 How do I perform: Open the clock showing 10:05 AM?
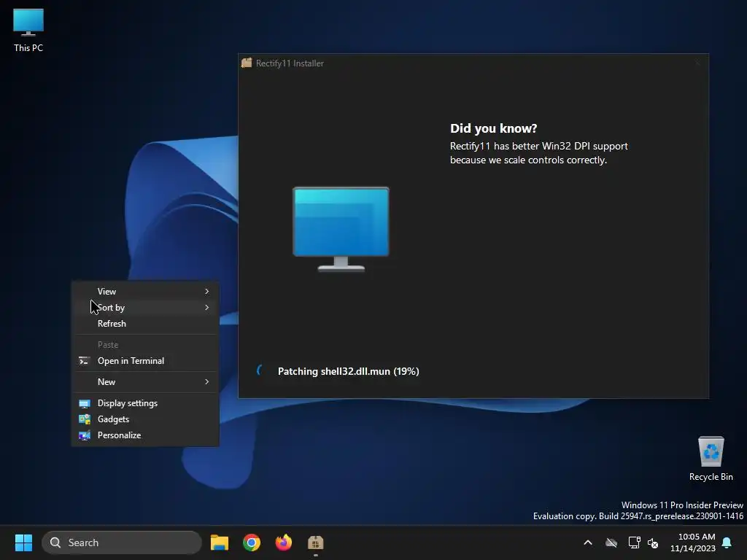pos(693,542)
